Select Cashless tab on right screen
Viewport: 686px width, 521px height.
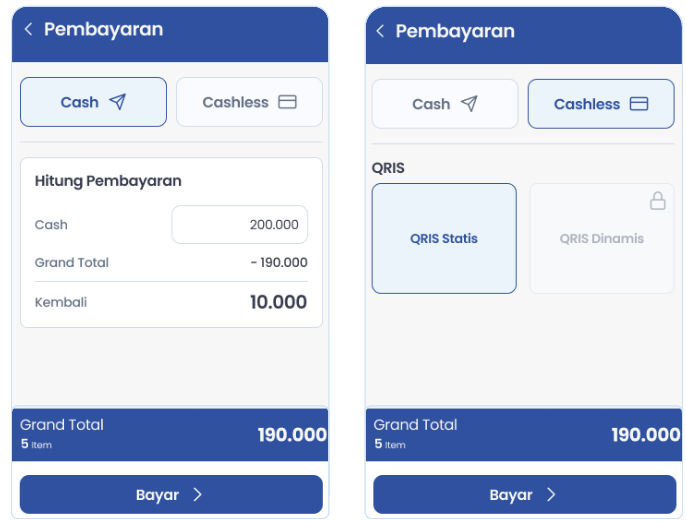tap(601, 104)
